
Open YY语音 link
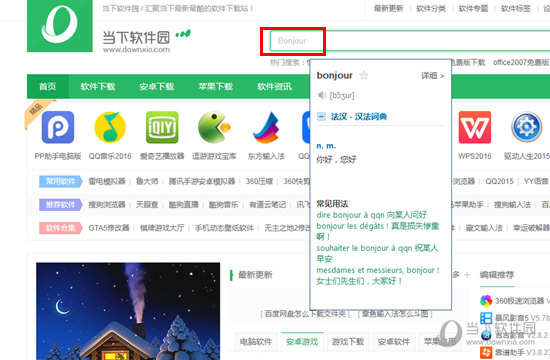[537, 181]
